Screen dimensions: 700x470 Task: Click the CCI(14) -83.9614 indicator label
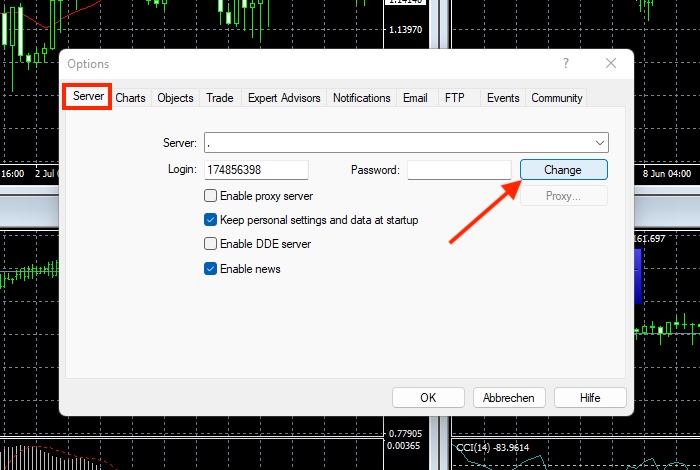point(492,447)
